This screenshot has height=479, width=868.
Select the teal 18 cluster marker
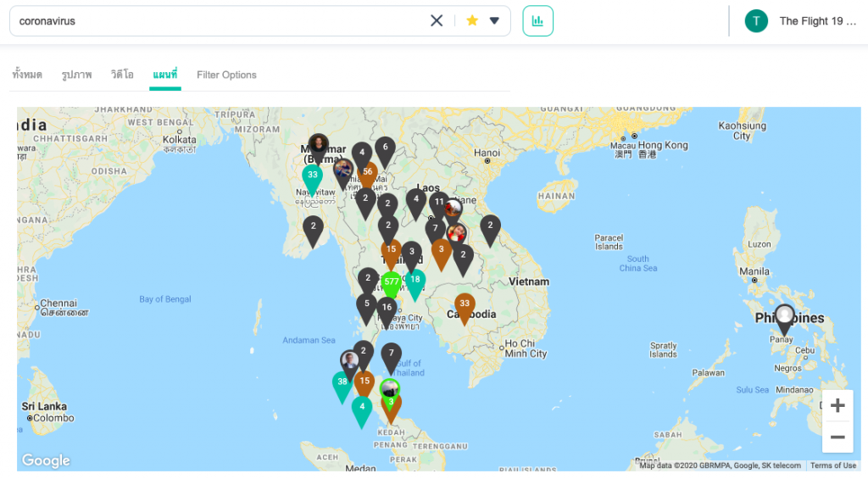(415, 283)
